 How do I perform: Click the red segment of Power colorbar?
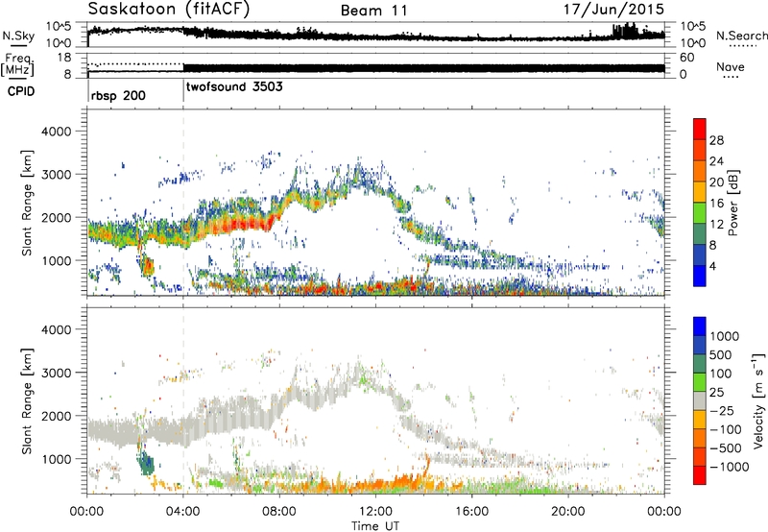(700, 129)
